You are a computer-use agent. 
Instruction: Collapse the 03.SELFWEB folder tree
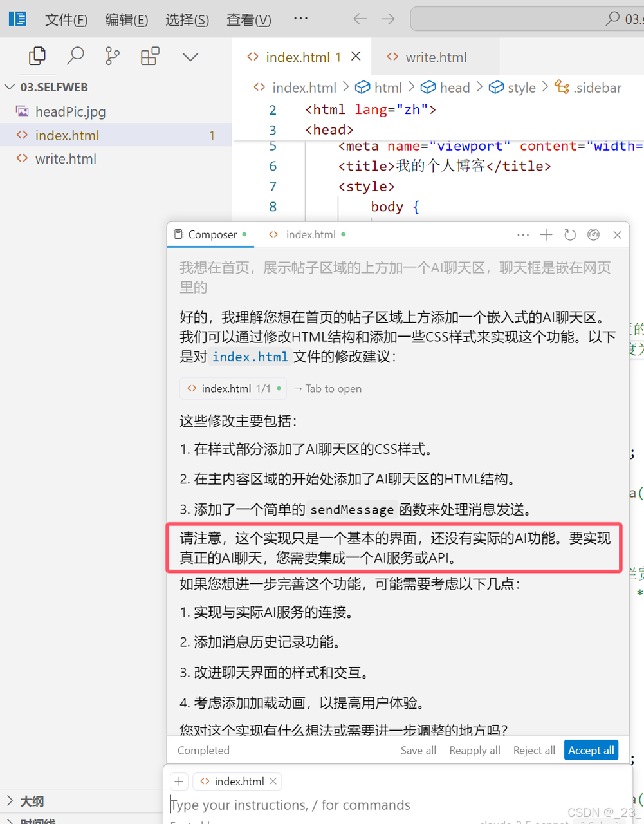[x=10, y=88]
